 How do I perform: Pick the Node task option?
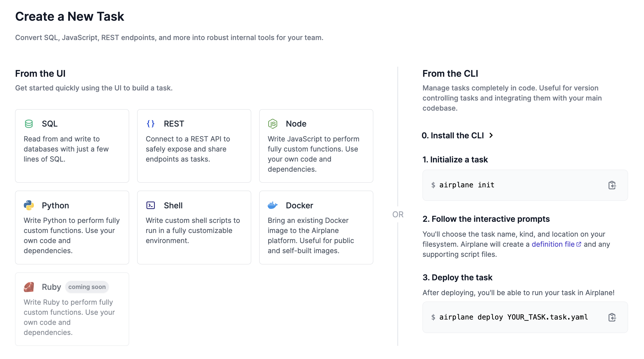point(316,146)
